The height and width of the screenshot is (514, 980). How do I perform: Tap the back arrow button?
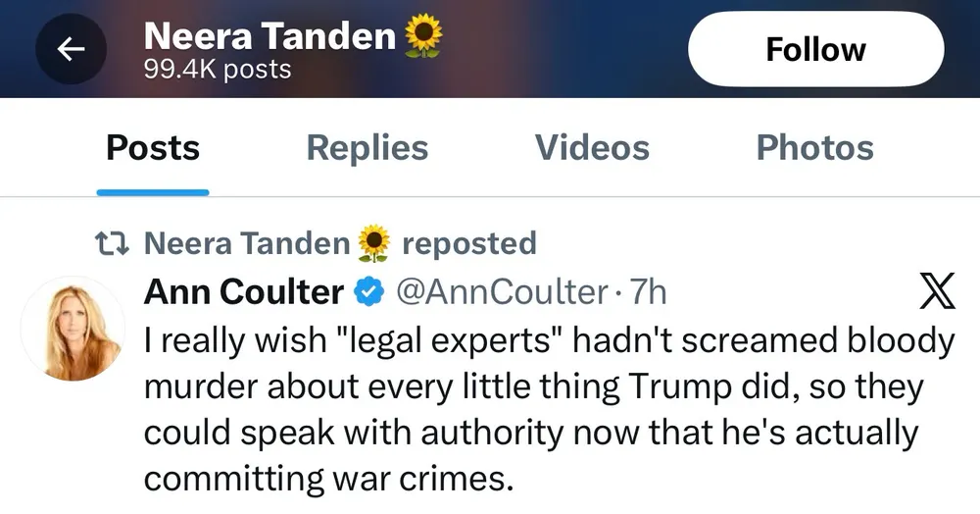click(71, 50)
